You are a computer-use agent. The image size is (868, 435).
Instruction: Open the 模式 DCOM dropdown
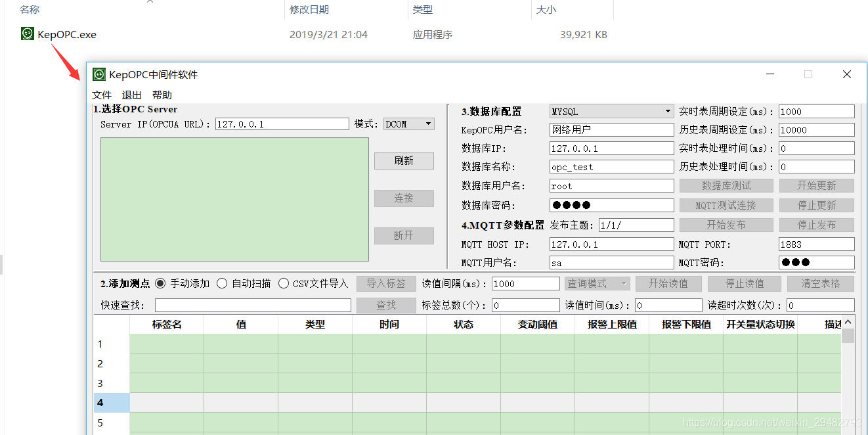coord(409,124)
